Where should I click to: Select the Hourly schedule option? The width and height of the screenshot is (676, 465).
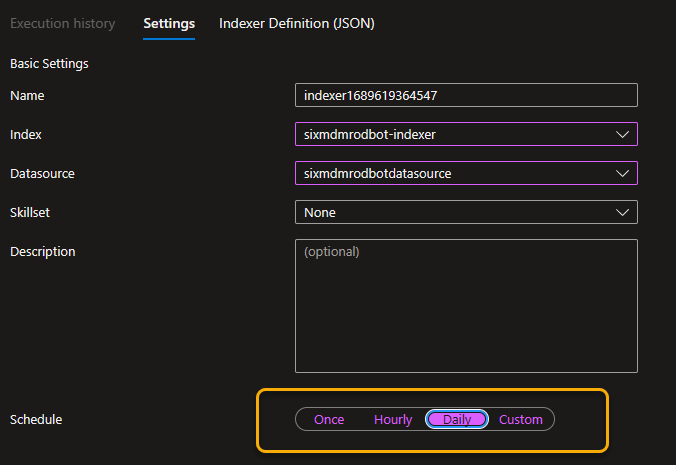pos(393,419)
